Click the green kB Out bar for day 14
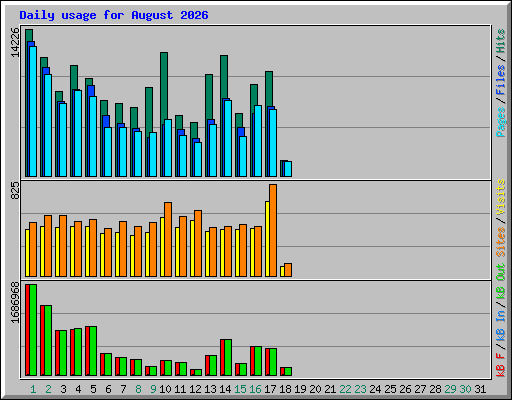The width and height of the screenshot is (512, 400). (228, 357)
